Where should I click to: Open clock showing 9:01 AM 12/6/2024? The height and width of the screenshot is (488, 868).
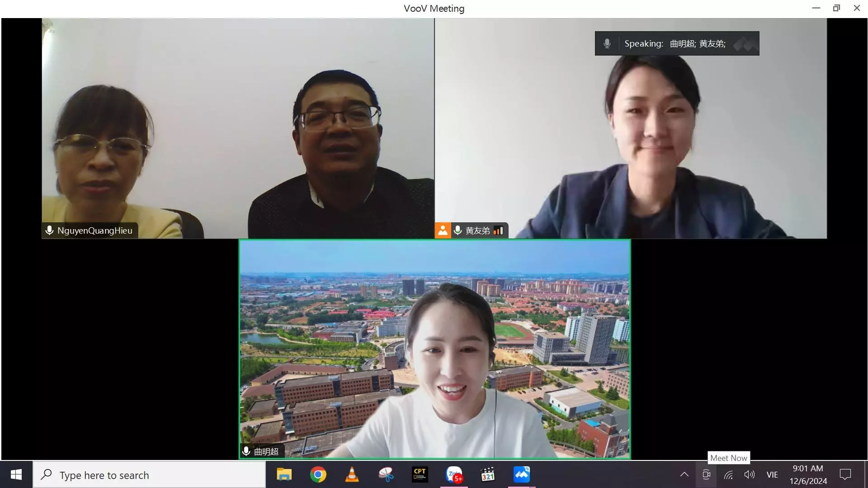point(808,474)
